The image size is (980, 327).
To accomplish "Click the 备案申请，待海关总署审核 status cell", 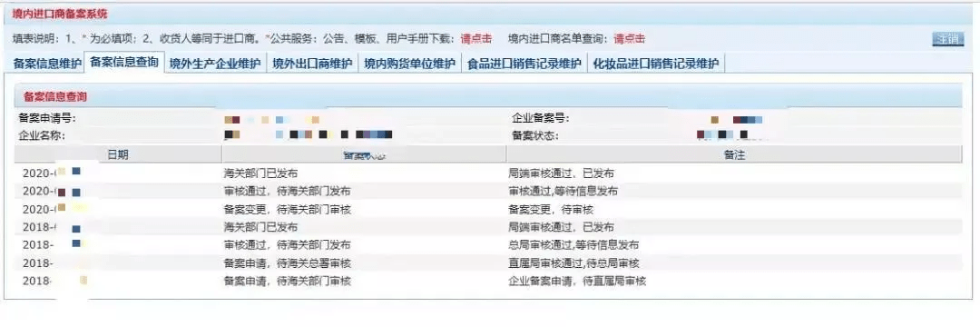I will click(x=288, y=263).
